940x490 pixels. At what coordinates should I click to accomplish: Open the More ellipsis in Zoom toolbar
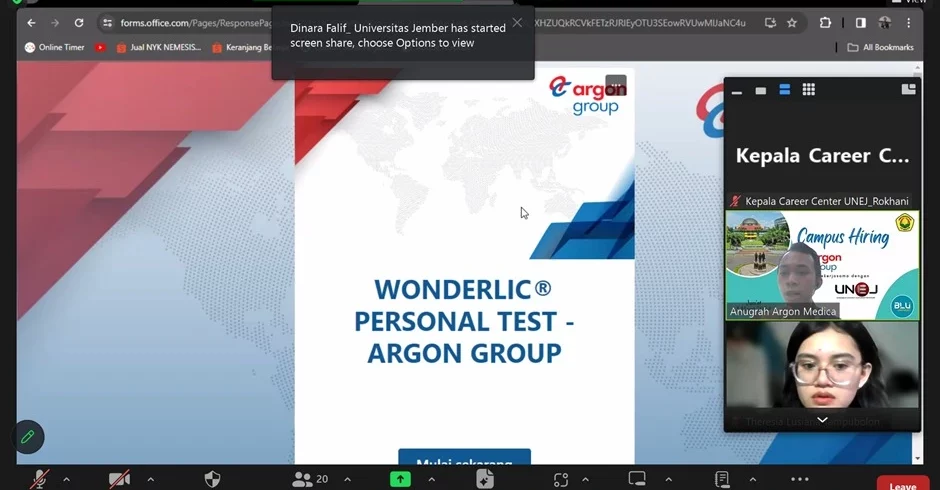tap(800, 479)
